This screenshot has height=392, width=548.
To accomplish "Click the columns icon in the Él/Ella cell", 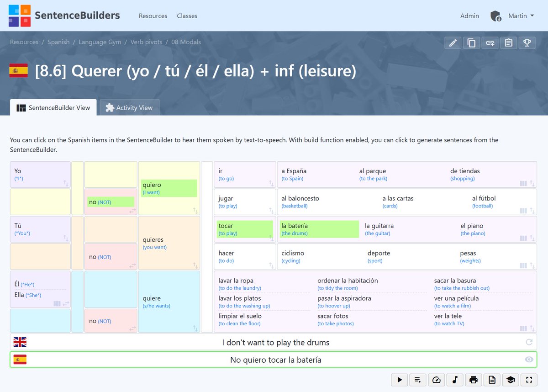I will click(57, 303).
